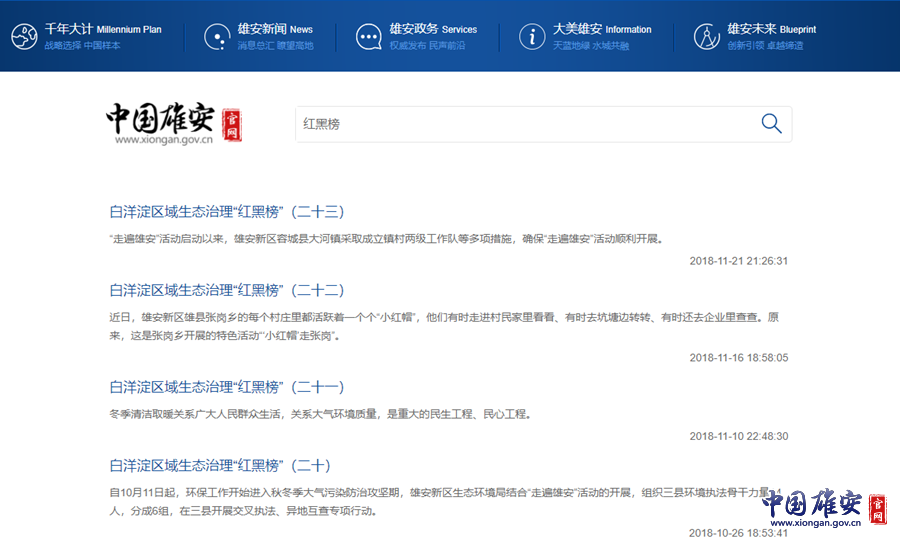The width and height of the screenshot is (900, 542).
Task: Click the magnifying glass search icon
Action: pyautogui.click(x=771, y=123)
